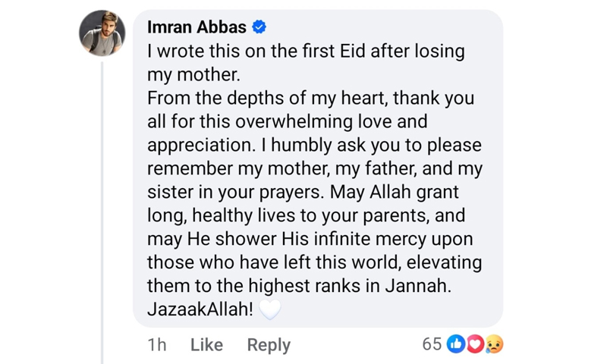Viewport: 607px width, 364px height.
Task: Click the red heart love reaction icon
Action: [x=475, y=344]
